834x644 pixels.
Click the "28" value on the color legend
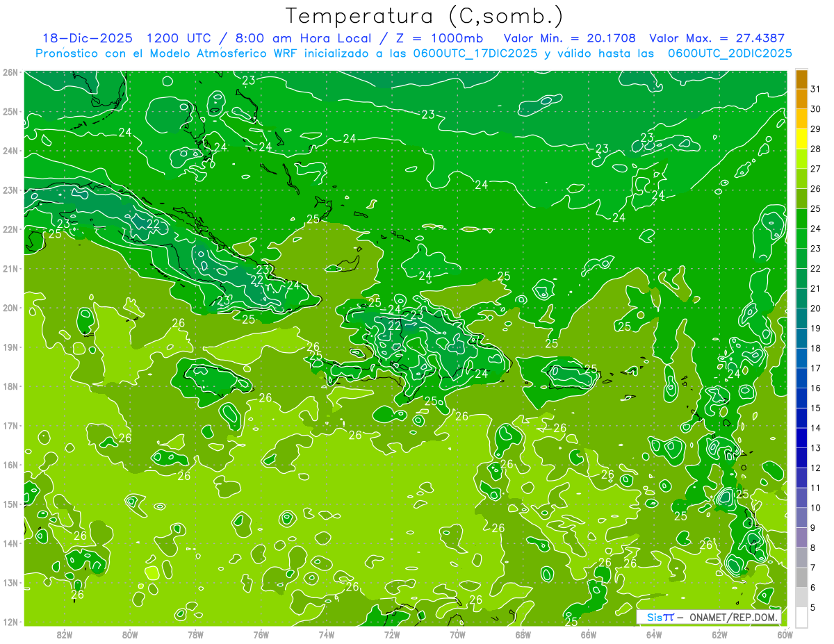[816, 149]
